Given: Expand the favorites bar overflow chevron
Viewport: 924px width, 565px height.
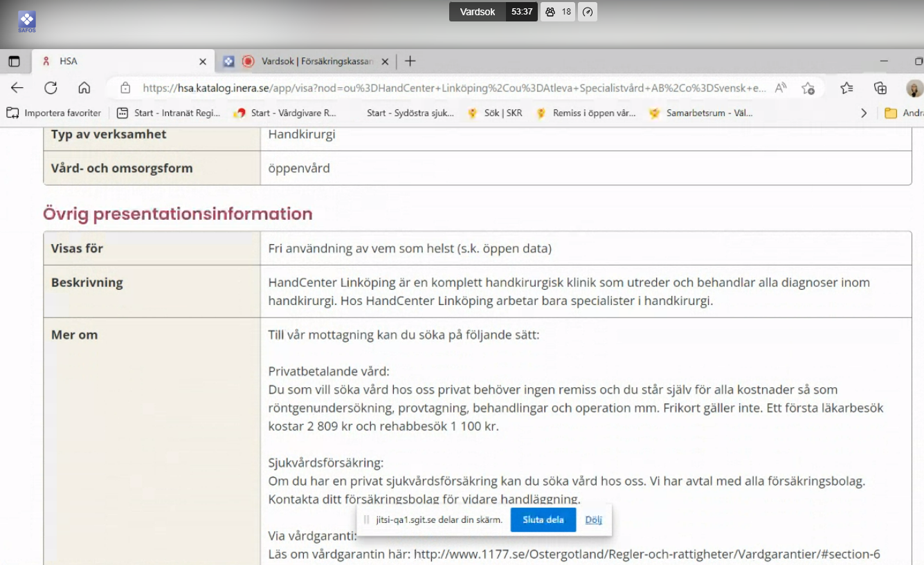Looking at the screenshot, I should [863, 113].
